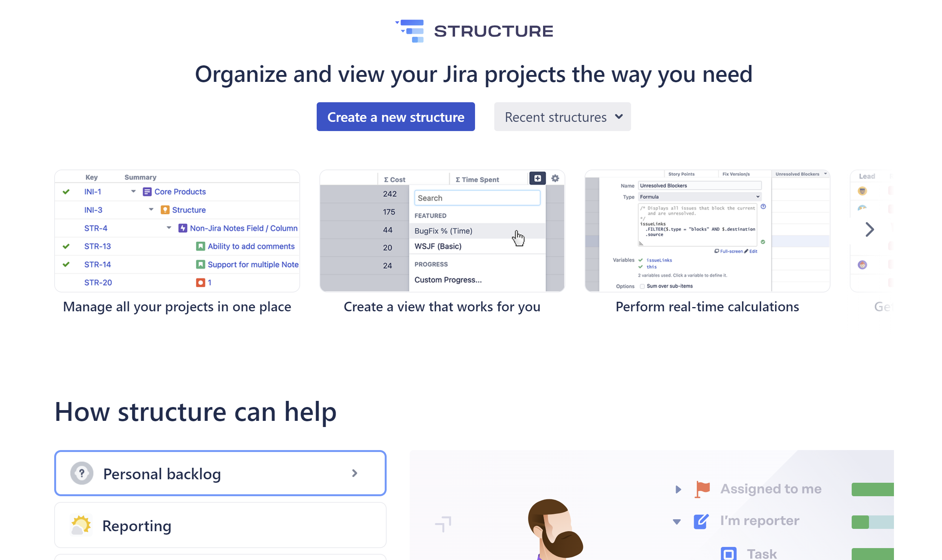The height and width of the screenshot is (560, 942).
Task: Collapse the INI-3 Structure row
Action: coord(151,210)
